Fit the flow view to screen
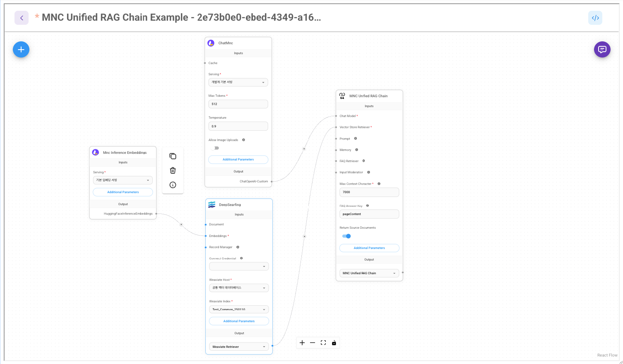623x364 pixels. click(323, 343)
